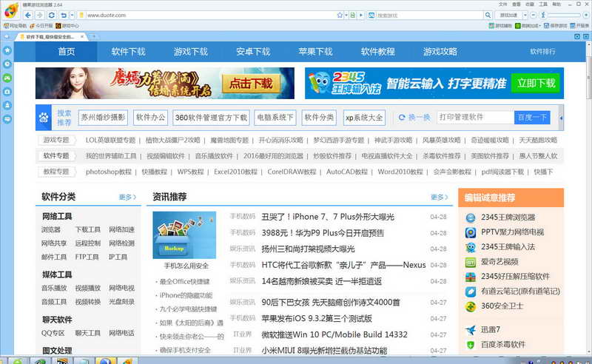Click the paw icon in the search bar
Image resolution: width=592 pixels, height=364 pixels.
(44, 118)
